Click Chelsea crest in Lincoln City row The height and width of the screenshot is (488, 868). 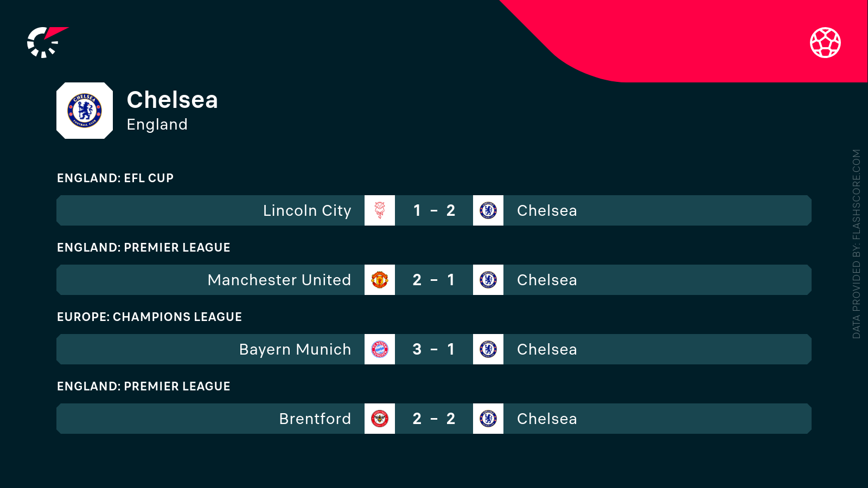click(488, 210)
